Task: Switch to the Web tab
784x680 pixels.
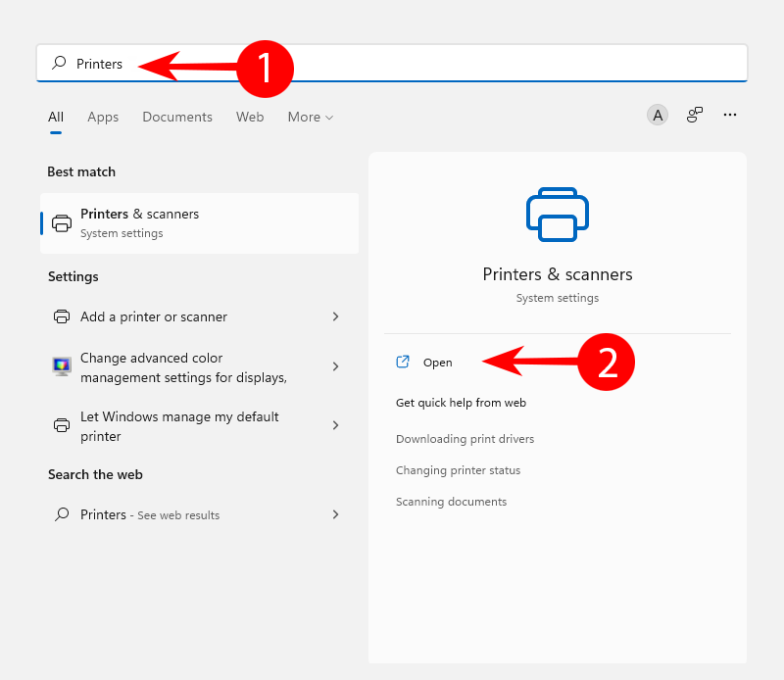Action: point(250,117)
